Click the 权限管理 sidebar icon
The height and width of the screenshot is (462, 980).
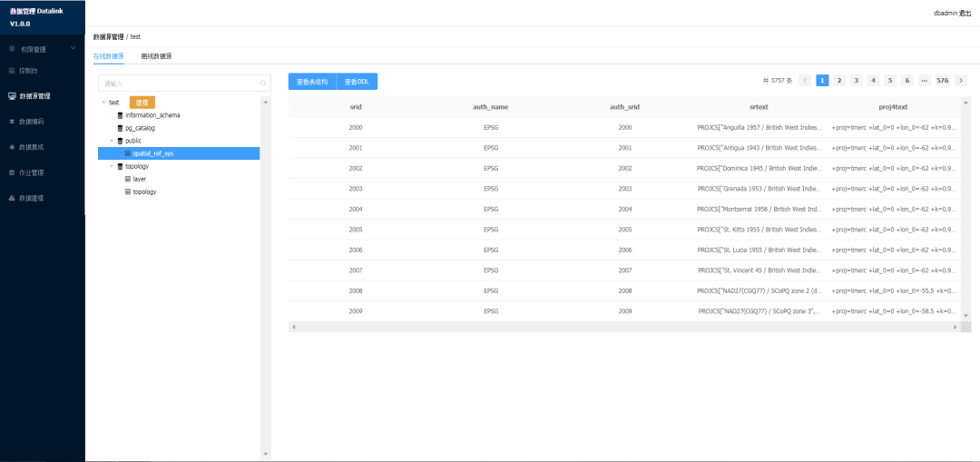pos(11,49)
